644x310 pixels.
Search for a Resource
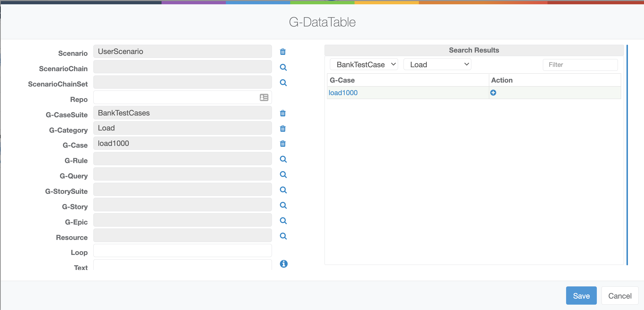pyautogui.click(x=283, y=236)
